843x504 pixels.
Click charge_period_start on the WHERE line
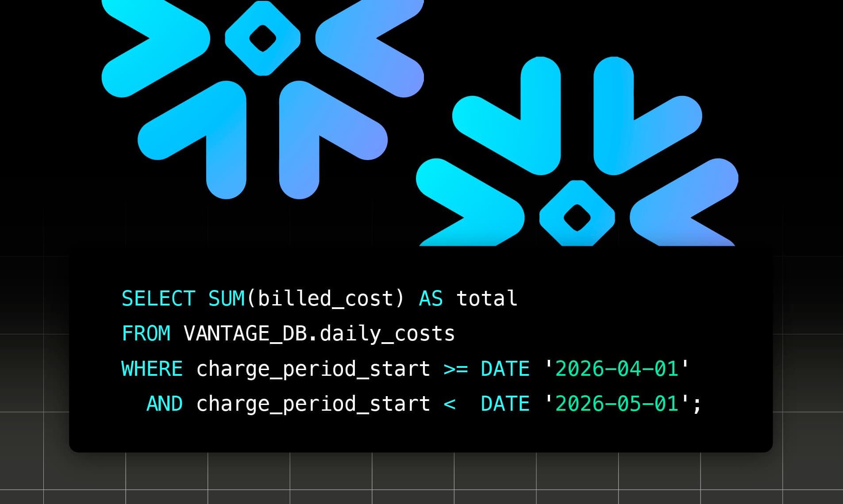click(313, 369)
